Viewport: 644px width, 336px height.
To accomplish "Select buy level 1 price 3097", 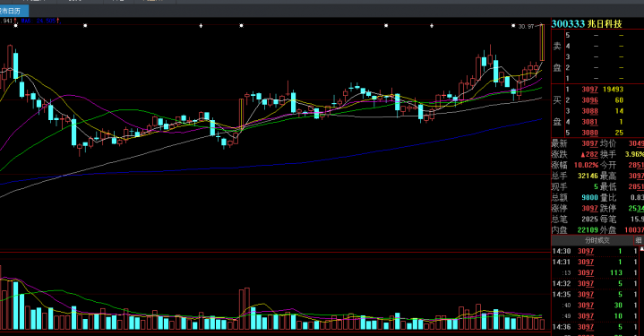I will point(589,89).
